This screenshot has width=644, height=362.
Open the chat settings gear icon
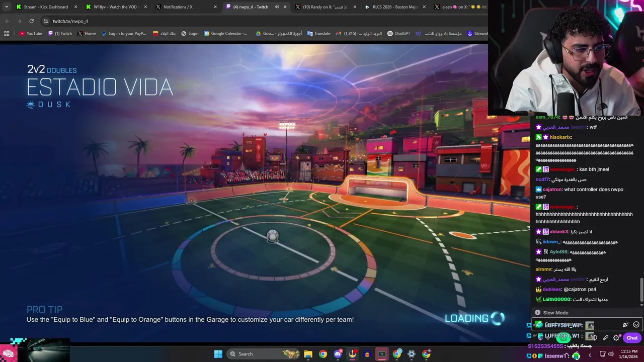click(x=616, y=338)
